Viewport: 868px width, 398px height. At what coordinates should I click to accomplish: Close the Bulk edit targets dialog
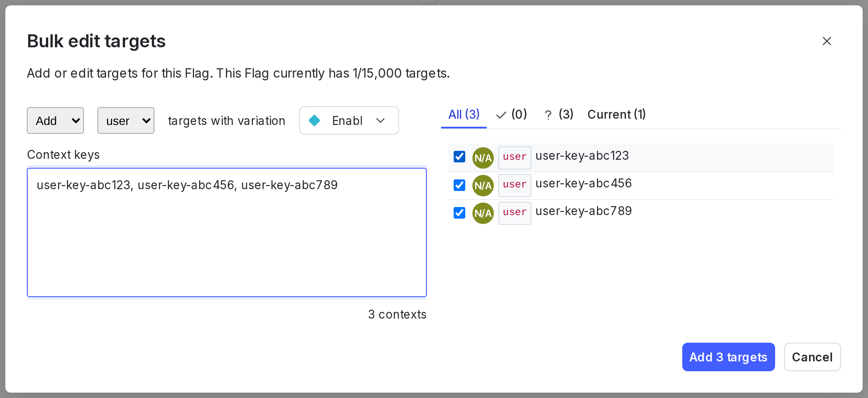tap(826, 41)
